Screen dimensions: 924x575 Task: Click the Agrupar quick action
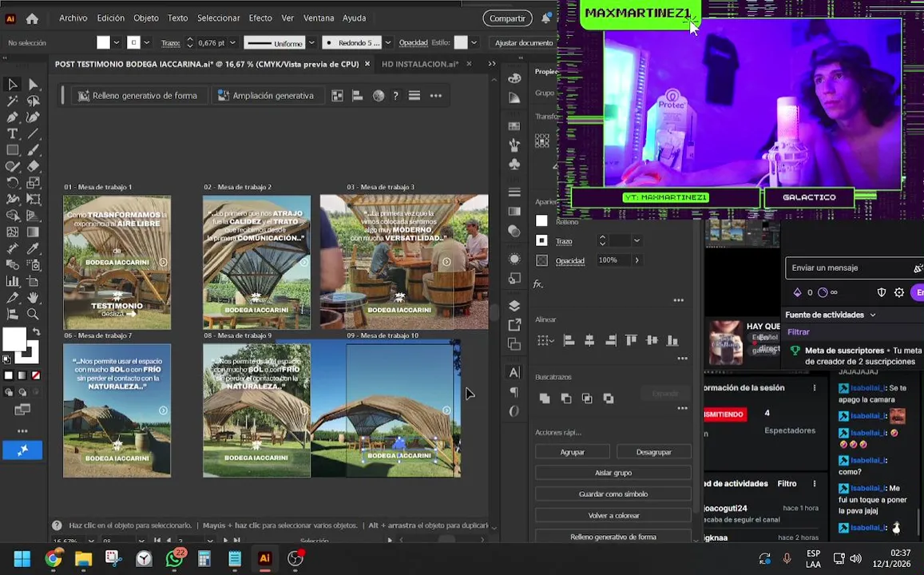tap(572, 452)
